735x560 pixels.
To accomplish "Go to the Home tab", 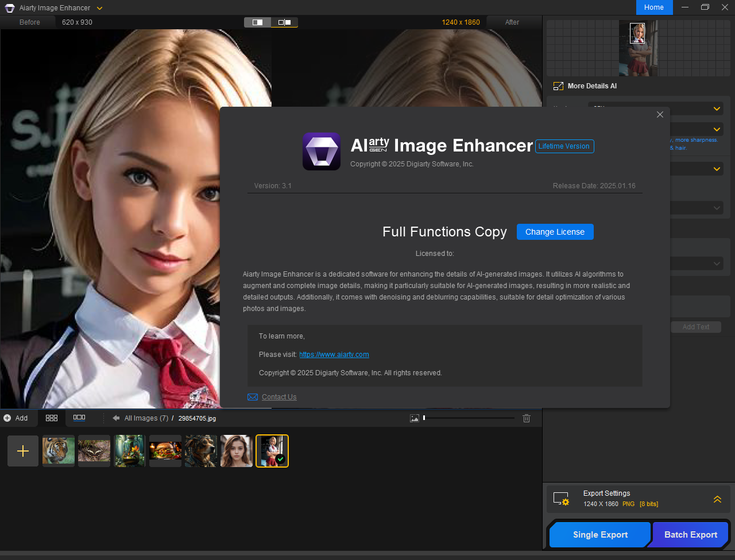I will click(654, 7).
